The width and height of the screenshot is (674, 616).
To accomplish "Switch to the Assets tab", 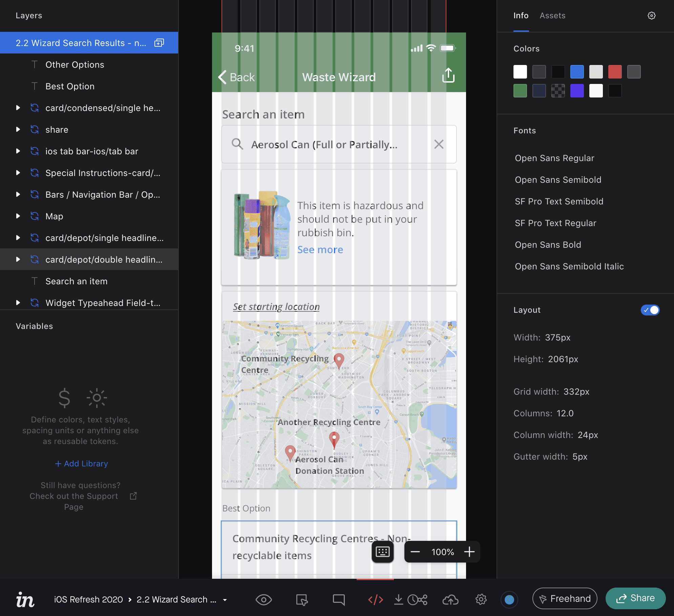I will tap(552, 16).
